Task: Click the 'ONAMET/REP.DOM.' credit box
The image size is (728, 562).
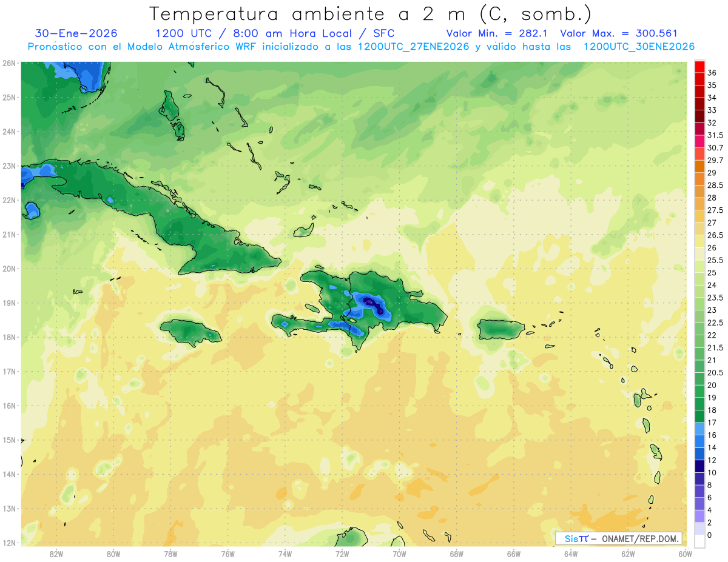Action: (x=619, y=538)
